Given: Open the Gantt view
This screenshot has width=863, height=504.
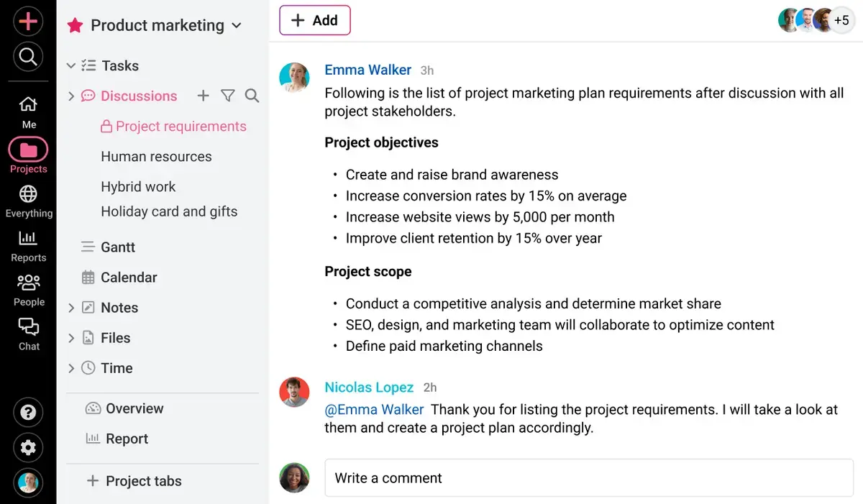Looking at the screenshot, I should tap(117, 247).
